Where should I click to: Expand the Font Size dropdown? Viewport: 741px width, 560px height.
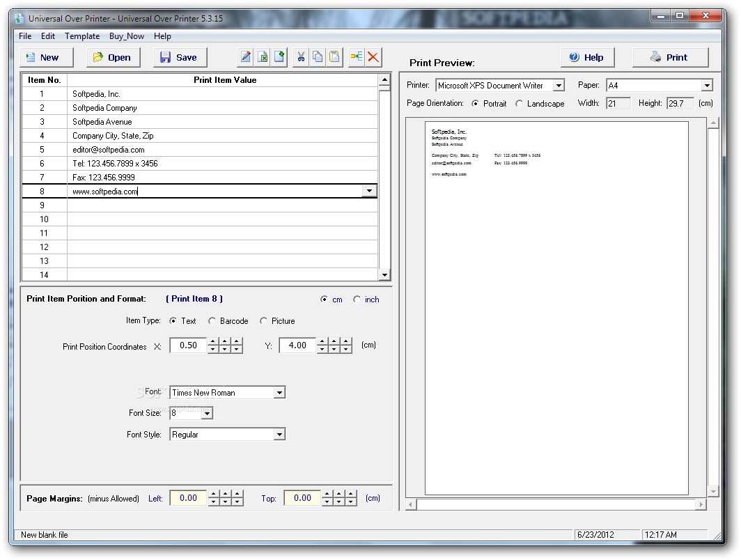(208, 414)
